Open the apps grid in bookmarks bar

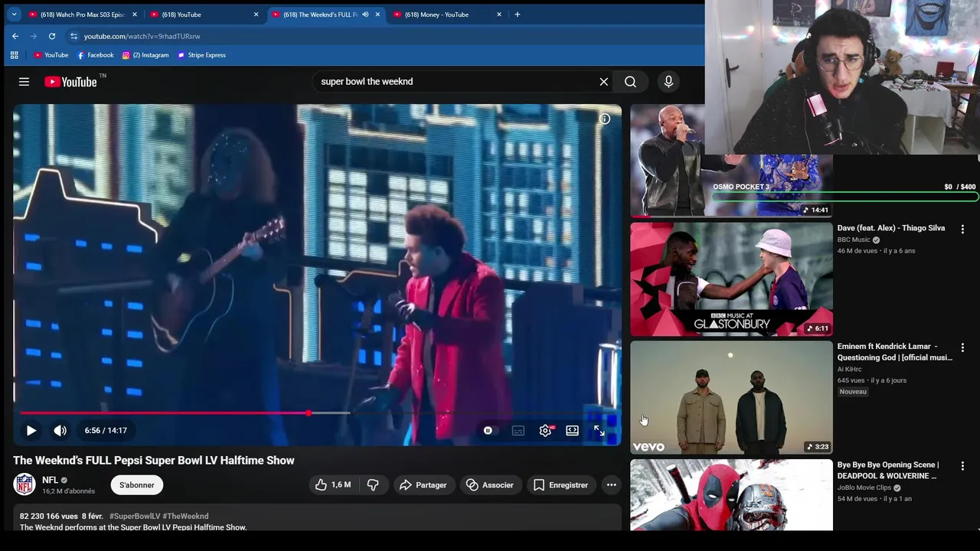14,55
